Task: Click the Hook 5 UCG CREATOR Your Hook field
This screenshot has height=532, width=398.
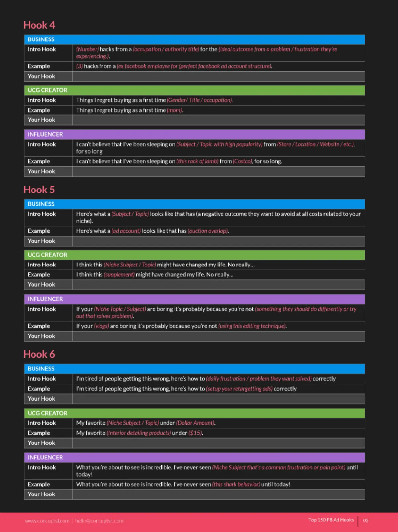Action: (219, 285)
